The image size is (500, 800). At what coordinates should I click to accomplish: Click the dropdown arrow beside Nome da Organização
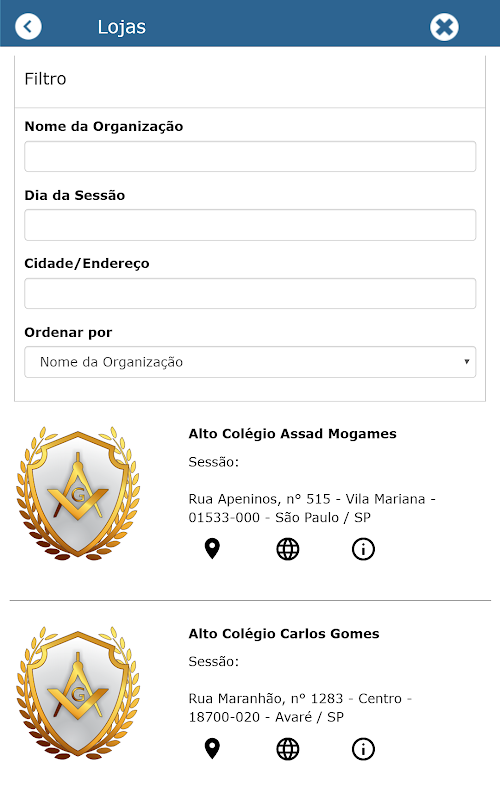[x=466, y=362]
